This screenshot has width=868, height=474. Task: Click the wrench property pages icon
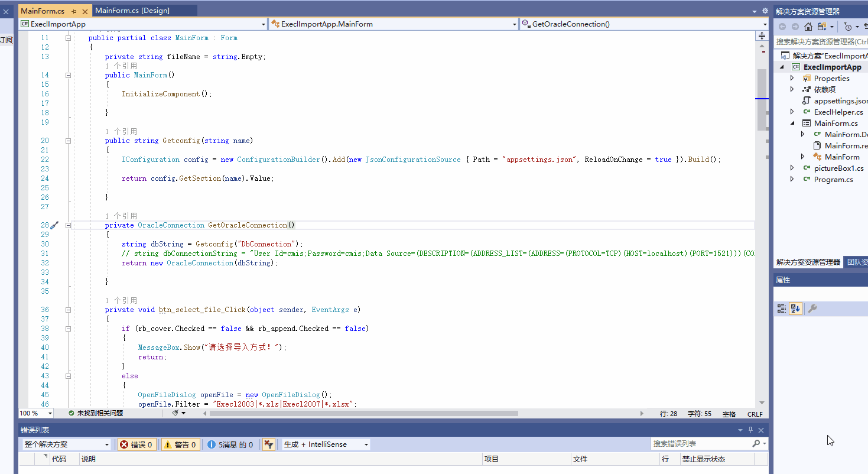click(812, 309)
